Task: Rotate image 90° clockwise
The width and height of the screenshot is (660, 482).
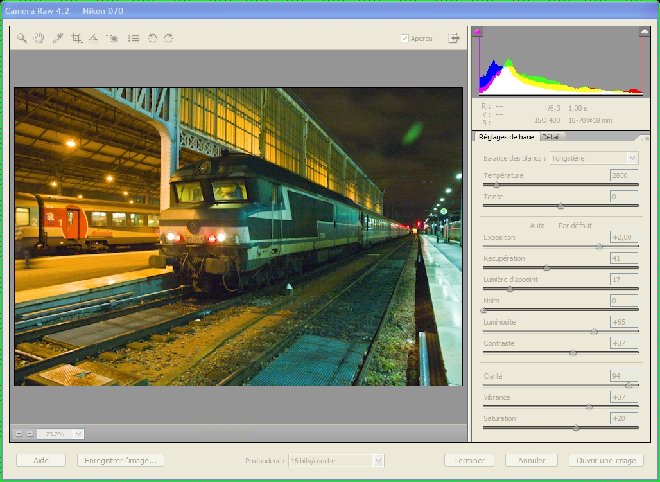Action: coord(168,38)
